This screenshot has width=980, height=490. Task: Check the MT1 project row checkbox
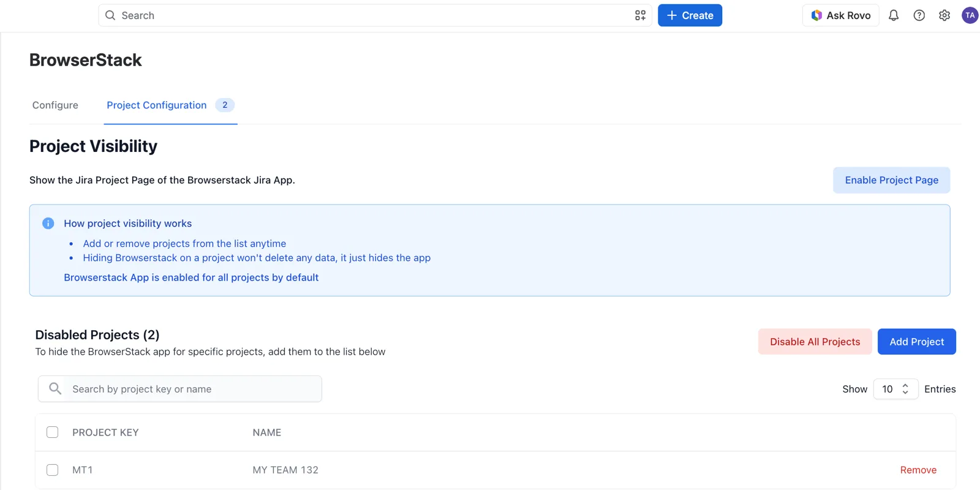(x=53, y=470)
